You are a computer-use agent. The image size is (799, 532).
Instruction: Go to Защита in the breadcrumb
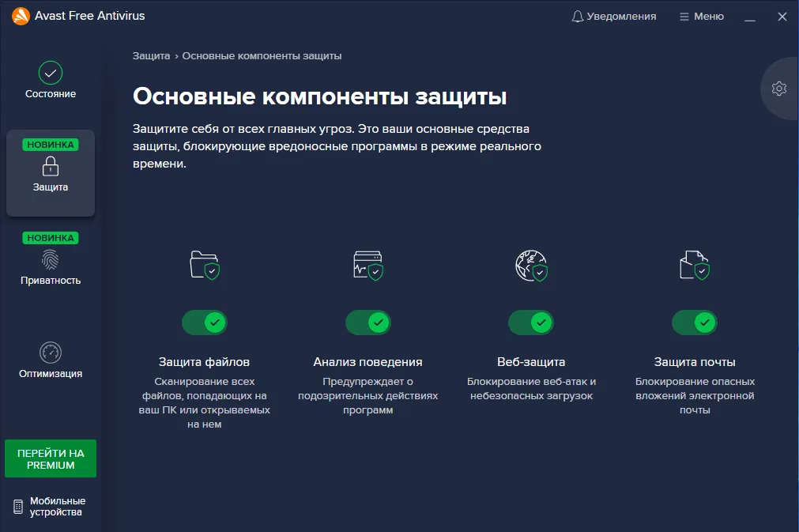click(x=151, y=56)
